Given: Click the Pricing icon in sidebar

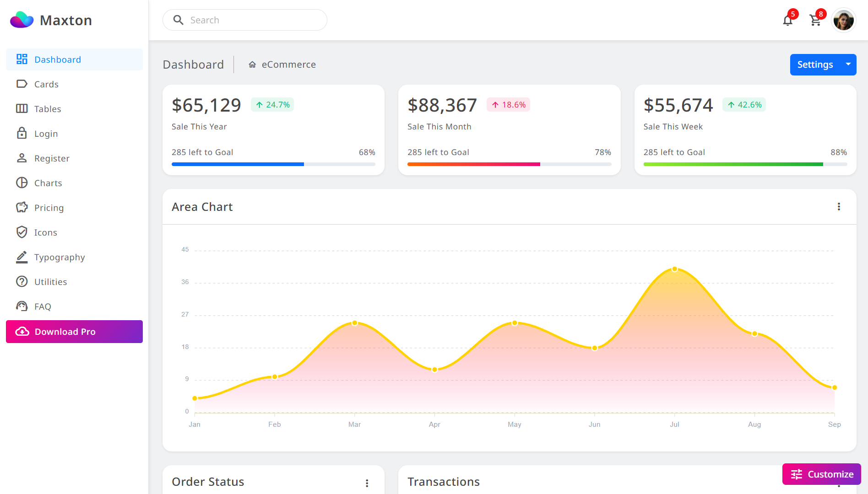Looking at the screenshot, I should pos(22,207).
